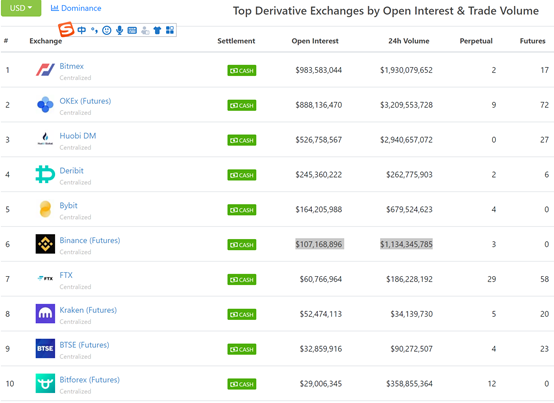Click Huobi DM open interest $526,758,567
Viewport: 554px width, 403px height.
point(319,140)
